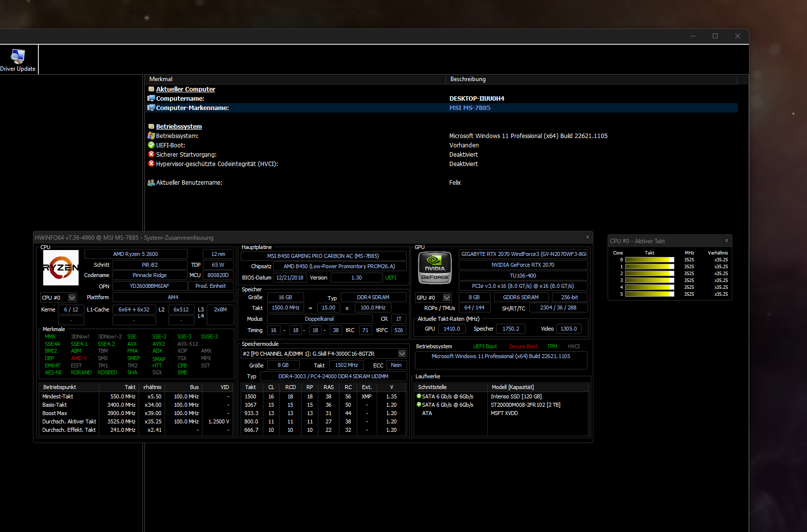
Task: Open the Driver Update toolbar icon
Action: pos(18,59)
